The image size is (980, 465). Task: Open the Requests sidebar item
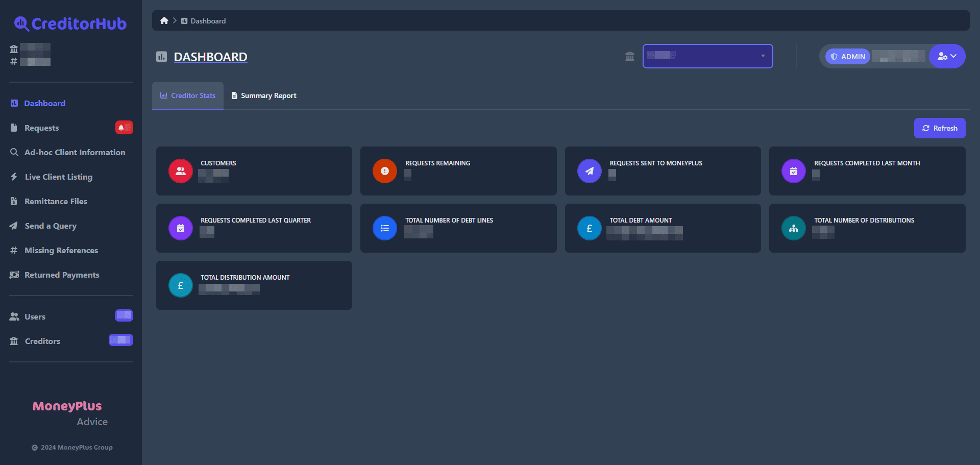click(35, 128)
